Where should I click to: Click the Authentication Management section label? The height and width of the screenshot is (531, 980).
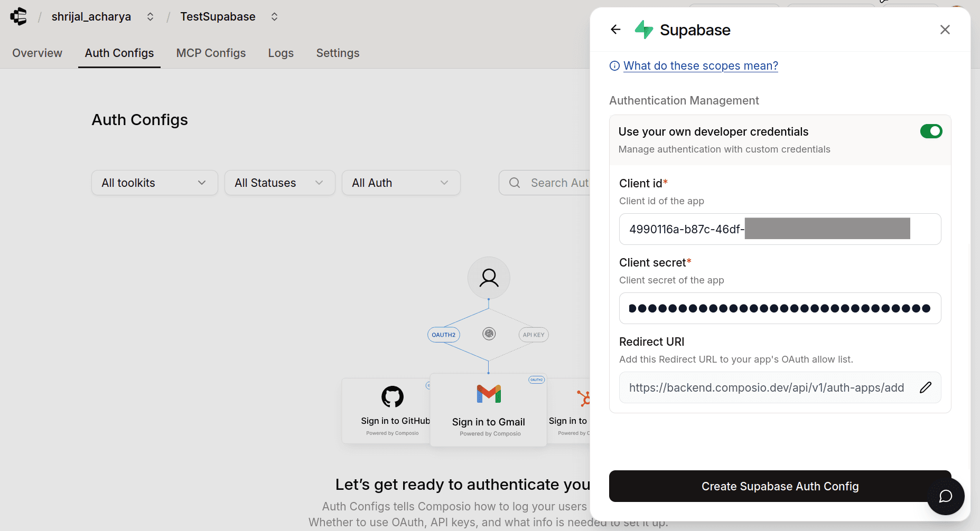[684, 100]
